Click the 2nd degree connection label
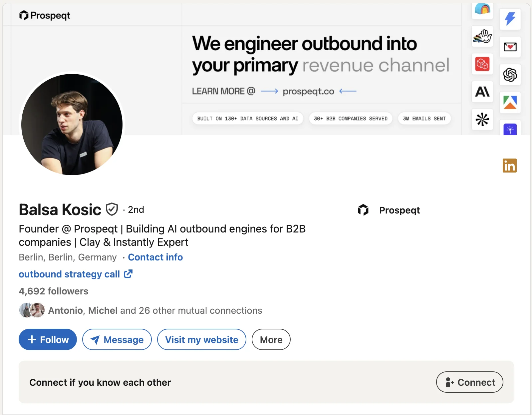This screenshot has height=415, width=532. (136, 209)
